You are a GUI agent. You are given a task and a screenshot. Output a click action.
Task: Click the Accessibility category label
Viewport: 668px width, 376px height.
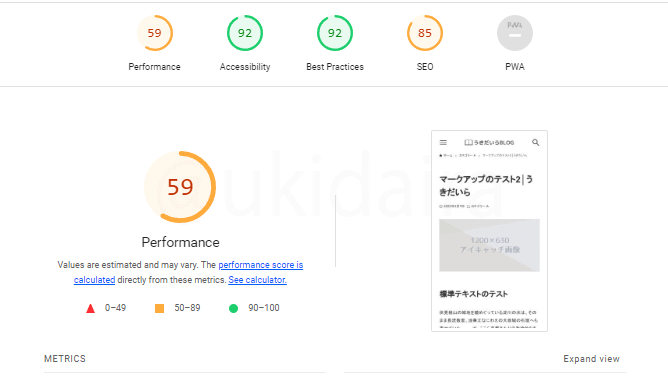[x=245, y=67]
